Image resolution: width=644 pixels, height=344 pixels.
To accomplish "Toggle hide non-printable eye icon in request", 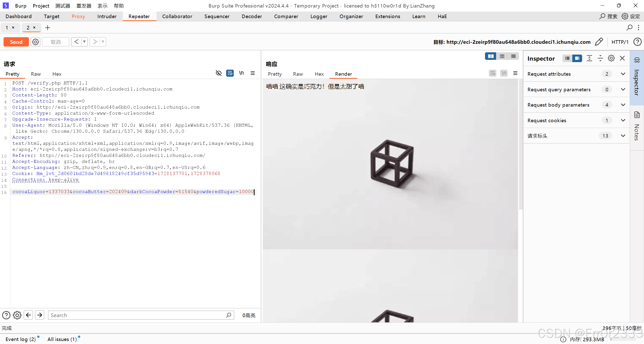I will (219, 73).
